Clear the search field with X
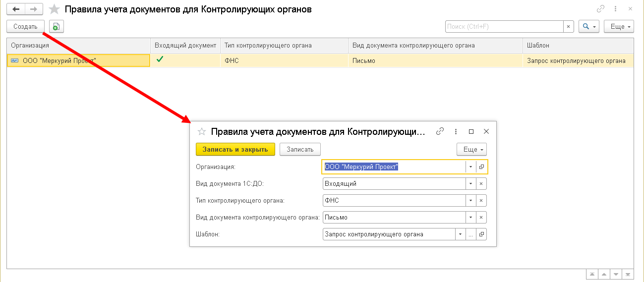Image resolution: width=644 pixels, height=282 pixels. click(x=569, y=26)
